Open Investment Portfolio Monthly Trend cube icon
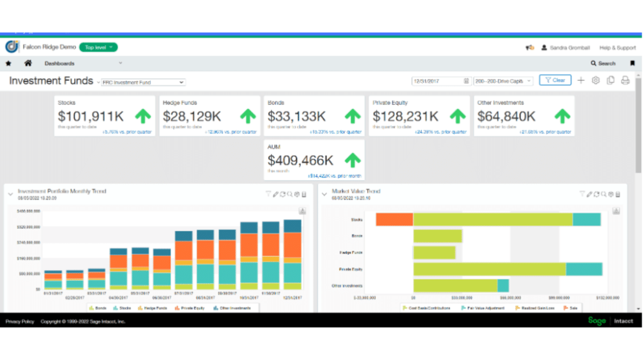 point(297,194)
